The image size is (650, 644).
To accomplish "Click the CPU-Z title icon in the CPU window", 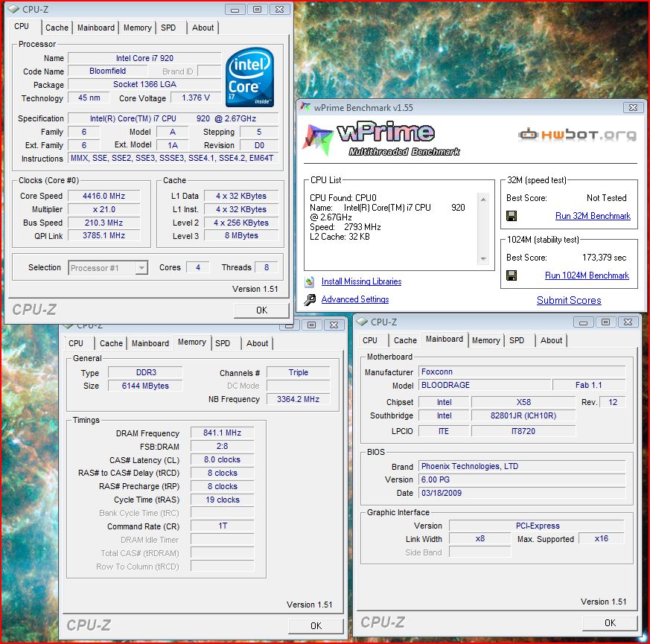I will [13, 9].
